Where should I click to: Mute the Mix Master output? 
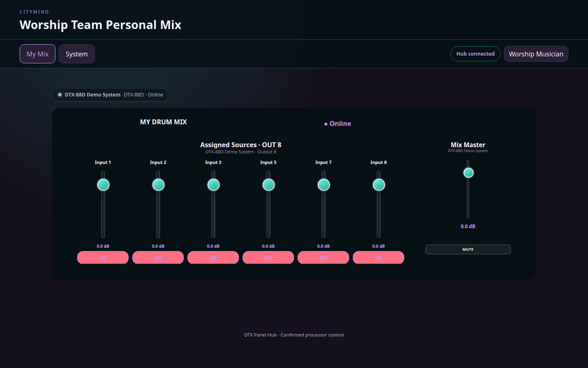point(468,249)
